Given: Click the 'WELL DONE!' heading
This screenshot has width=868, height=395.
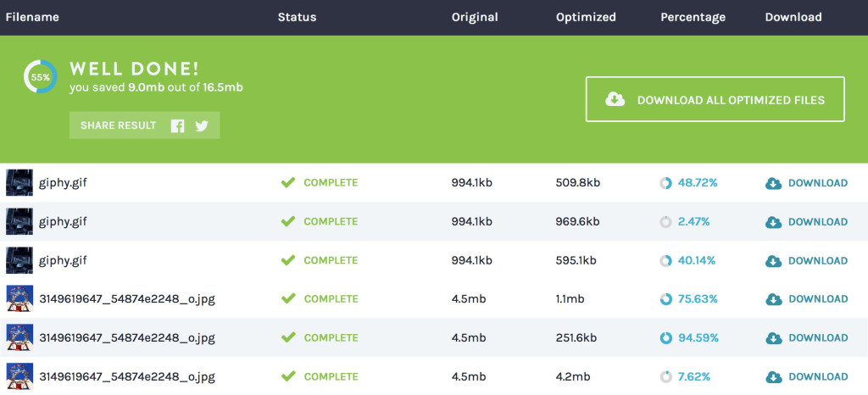Looking at the screenshot, I should 134,70.
